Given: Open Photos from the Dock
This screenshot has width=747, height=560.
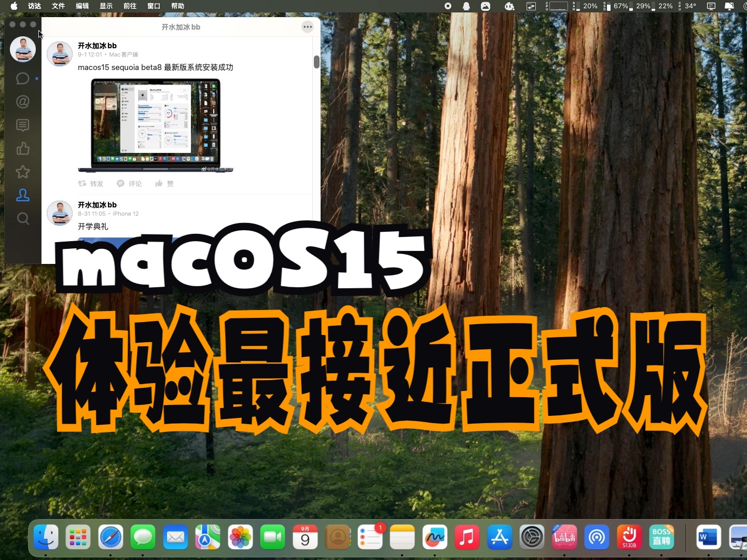Looking at the screenshot, I should click(240, 537).
